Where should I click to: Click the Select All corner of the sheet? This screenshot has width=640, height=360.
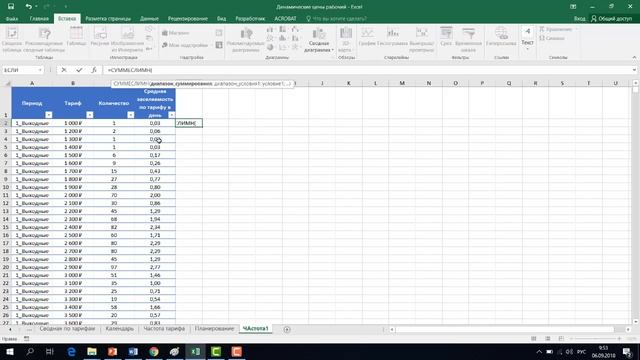click(7, 83)
